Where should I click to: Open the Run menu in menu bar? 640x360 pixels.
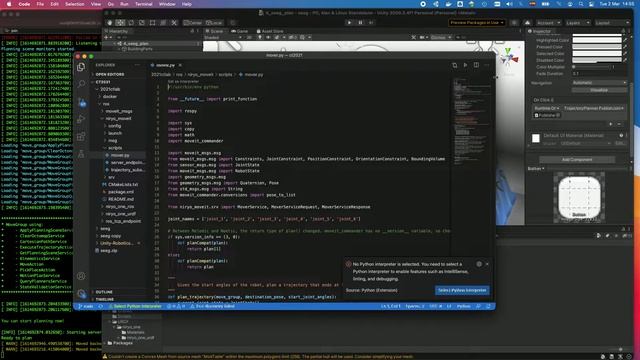tap(124, 4)
